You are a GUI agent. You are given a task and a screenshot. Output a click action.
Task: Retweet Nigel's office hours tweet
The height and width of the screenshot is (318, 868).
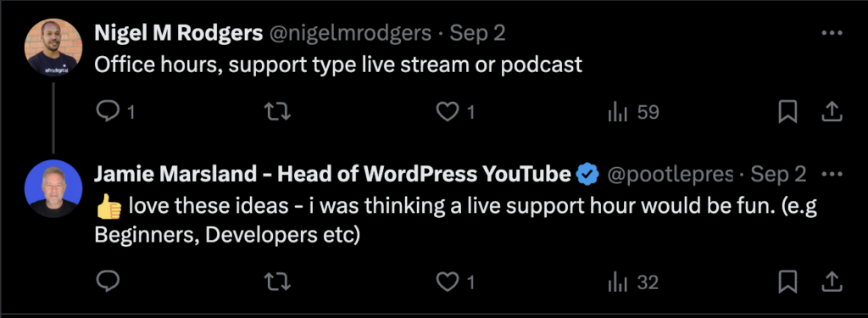click(277, 113)
